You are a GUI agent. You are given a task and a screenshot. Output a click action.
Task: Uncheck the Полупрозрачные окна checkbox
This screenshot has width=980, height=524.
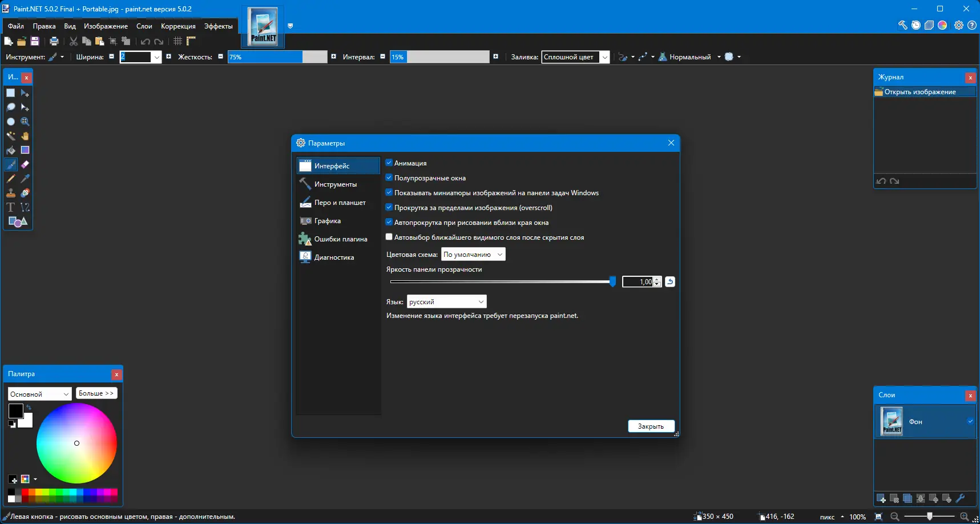coord(389,178)
